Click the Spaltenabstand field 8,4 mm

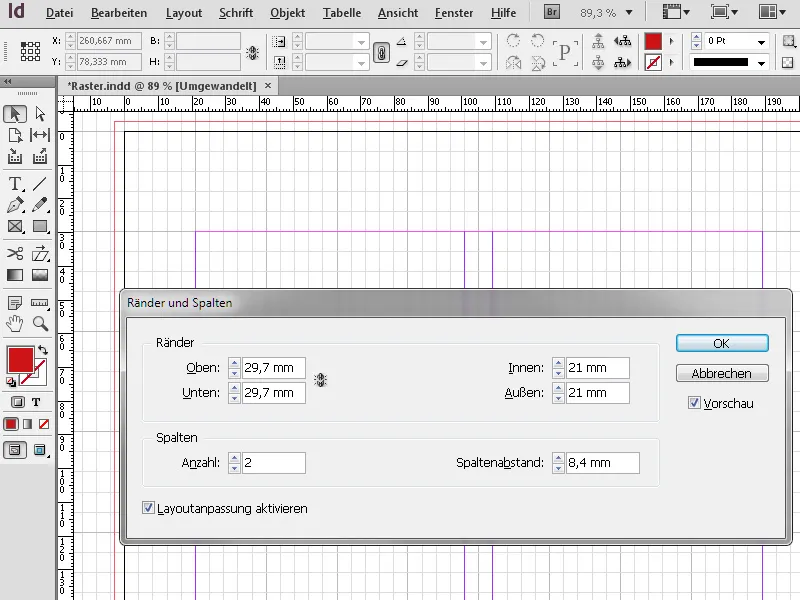click(603, 462)
